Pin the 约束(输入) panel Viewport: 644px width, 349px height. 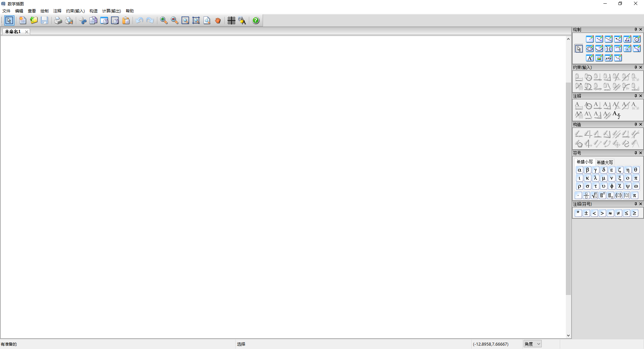[x=635, y=67]
